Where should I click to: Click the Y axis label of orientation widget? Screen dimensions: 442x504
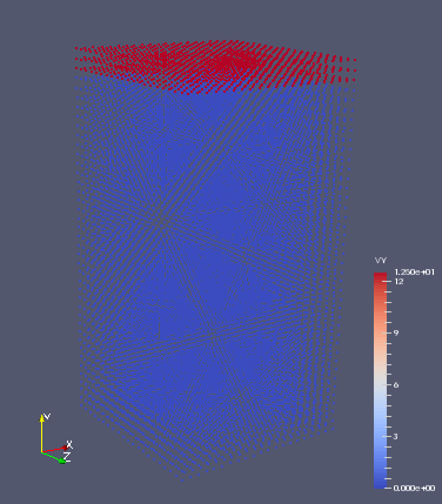pos(47,416)
